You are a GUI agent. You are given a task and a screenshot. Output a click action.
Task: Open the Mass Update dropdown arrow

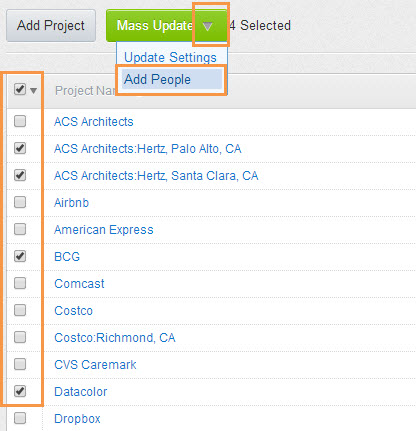(x=208, y=26)
